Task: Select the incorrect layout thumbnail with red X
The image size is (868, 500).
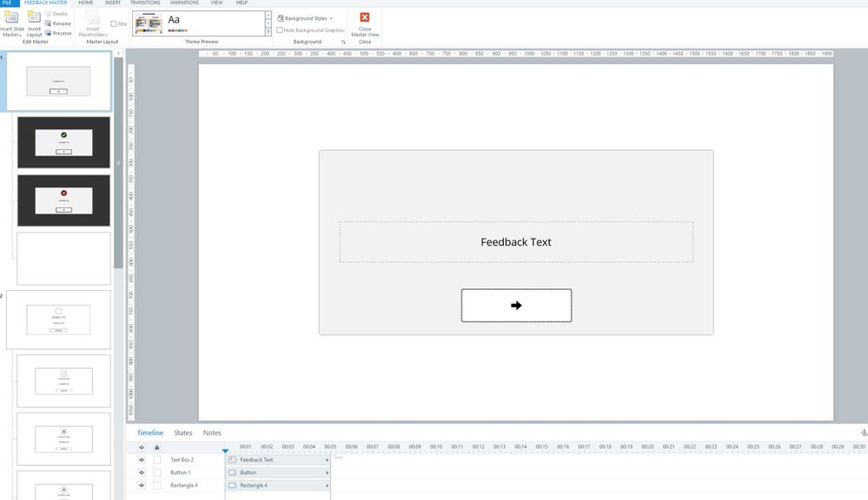Action: coord(63,201)
